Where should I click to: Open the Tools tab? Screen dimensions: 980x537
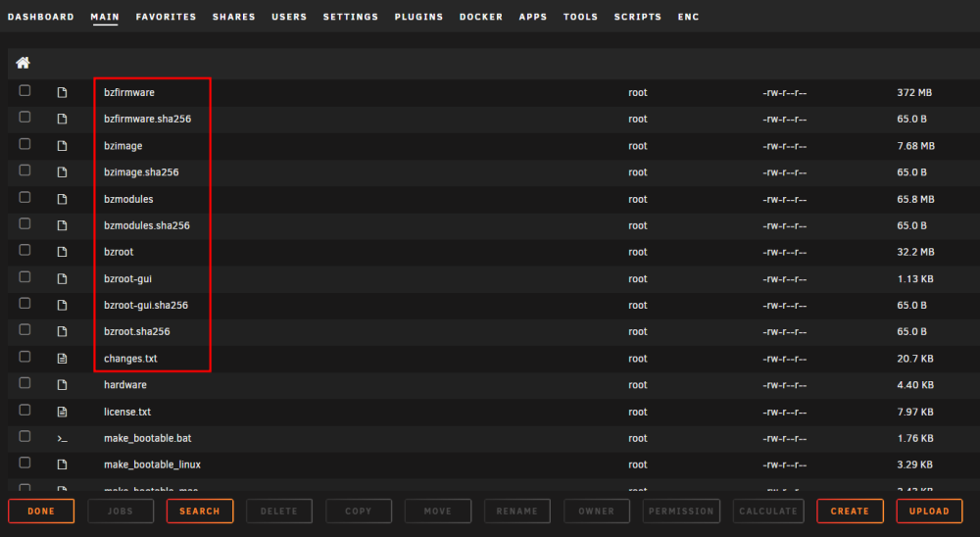580,17
